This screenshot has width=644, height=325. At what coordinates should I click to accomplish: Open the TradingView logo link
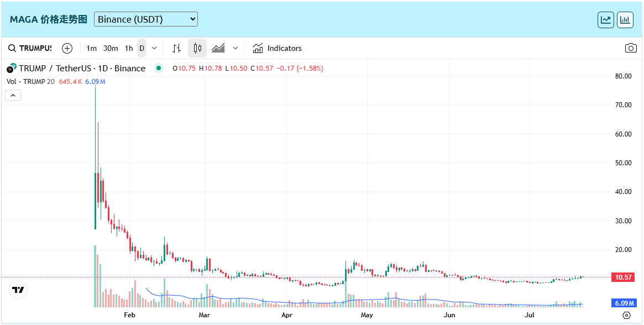click(18, 290)
